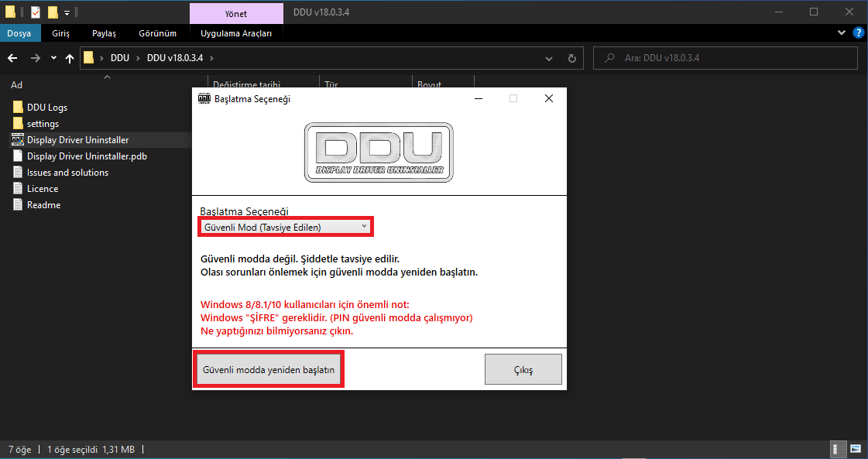Viewport: 868px width, 459px height.
Task: Go up one folder level
Action: (69, 58)
